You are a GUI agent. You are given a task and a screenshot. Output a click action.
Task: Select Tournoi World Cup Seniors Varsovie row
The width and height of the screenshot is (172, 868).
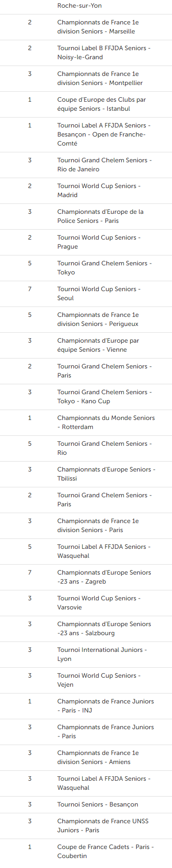point(86,603)
